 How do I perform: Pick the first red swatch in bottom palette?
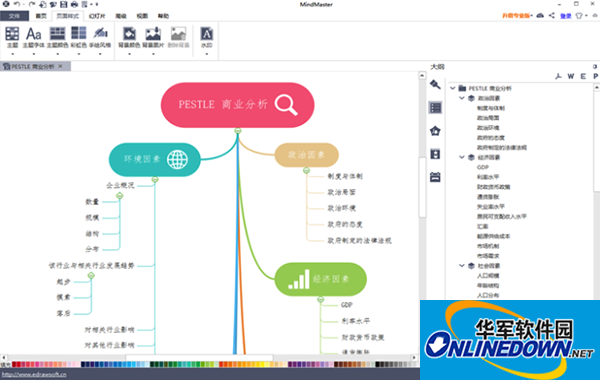click(14, 364)
